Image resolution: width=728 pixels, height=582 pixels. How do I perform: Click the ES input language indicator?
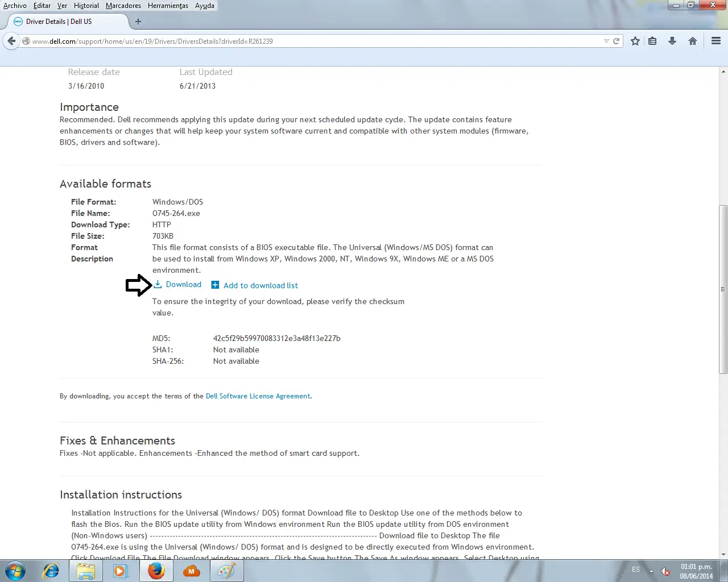tap(636, 569)
